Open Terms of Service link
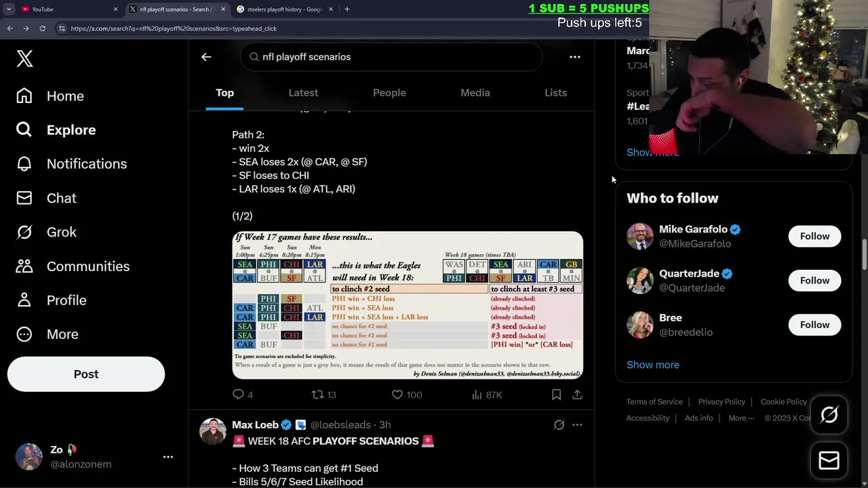Viewport: 868px width, 488px height. click(654, 402)
